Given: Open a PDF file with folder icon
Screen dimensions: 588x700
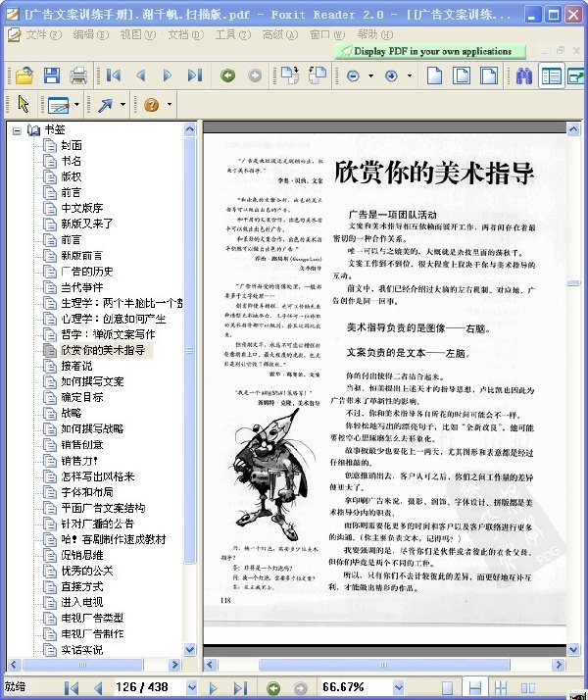Looking at the screenshot, I should [24, 75].
